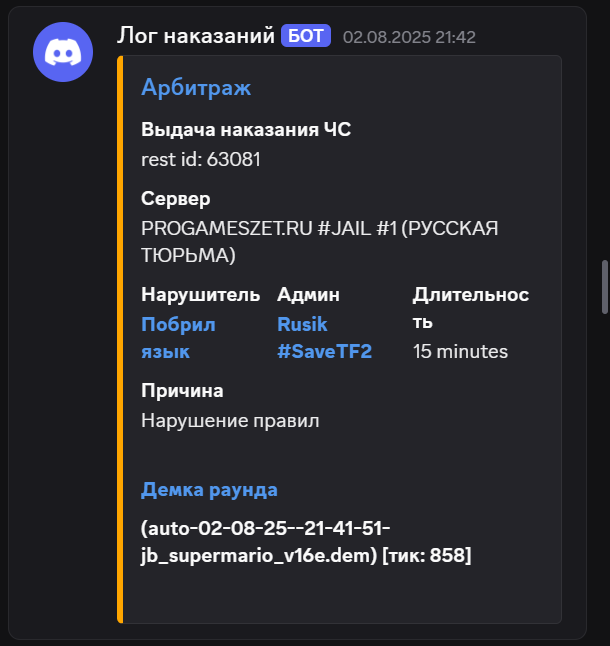Click the Лог наказаний username
The image size is (610, 646).
pyautogui.click(x=196, y=35)
